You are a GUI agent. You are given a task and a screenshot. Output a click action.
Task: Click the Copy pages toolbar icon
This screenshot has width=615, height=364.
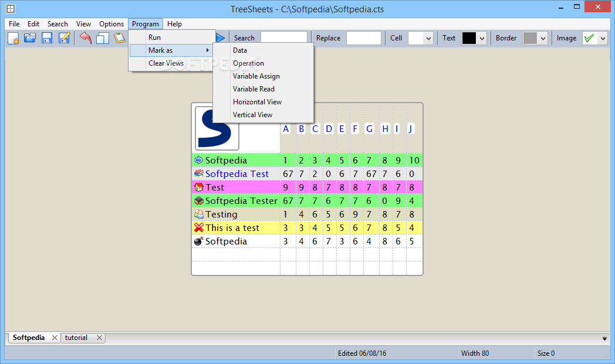[x=102, y=38]
